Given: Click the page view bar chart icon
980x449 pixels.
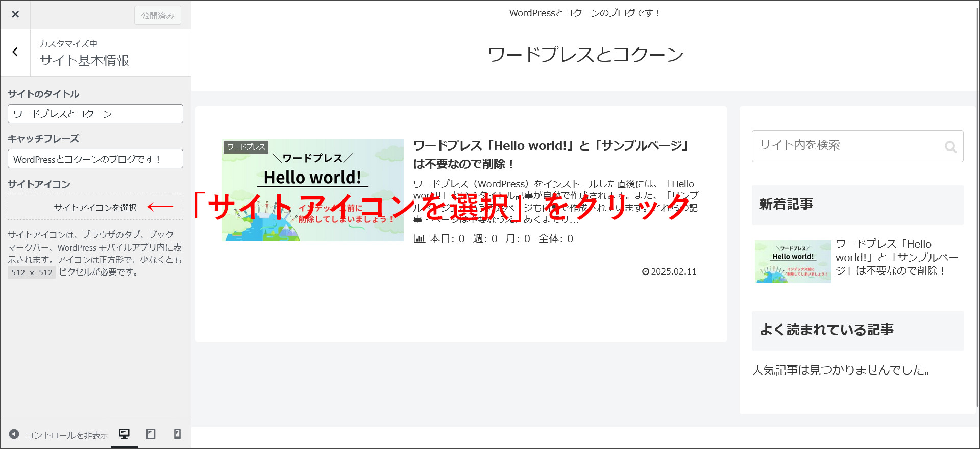Looking at the screenshot, I should coord(419,239).
